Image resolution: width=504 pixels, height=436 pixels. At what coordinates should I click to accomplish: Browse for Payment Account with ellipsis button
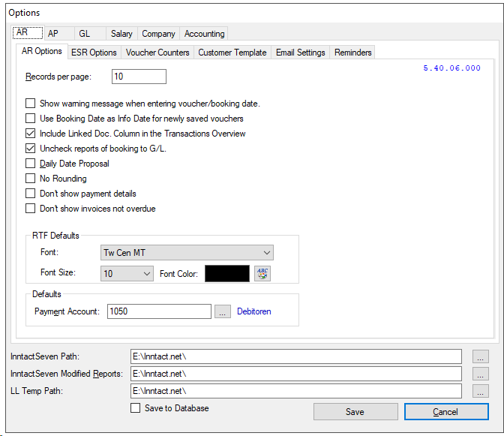(x=223, y=311)
